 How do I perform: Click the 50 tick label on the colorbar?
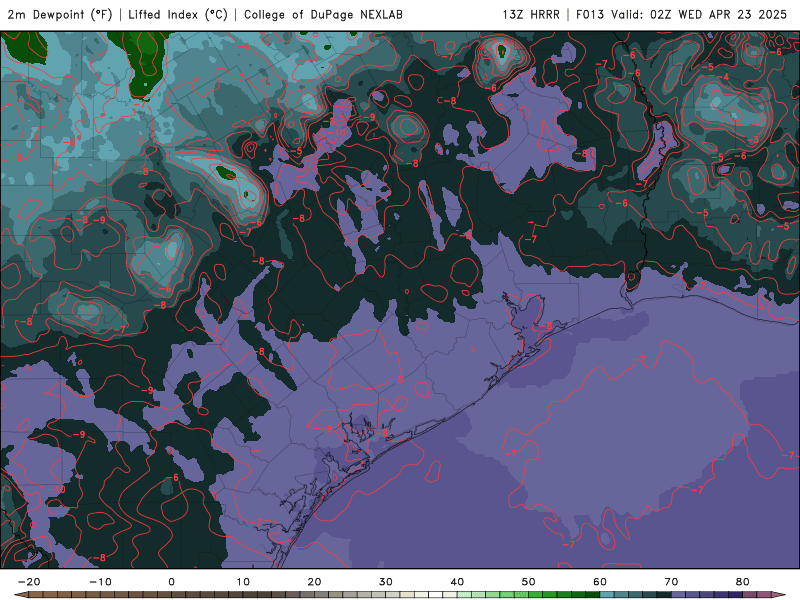click(529, 582)
